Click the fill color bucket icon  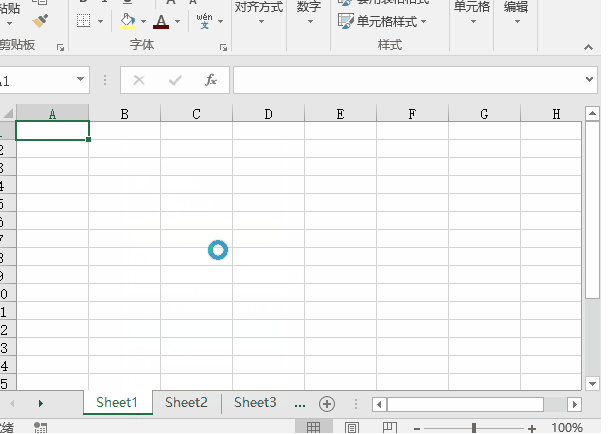coord(127,21)
